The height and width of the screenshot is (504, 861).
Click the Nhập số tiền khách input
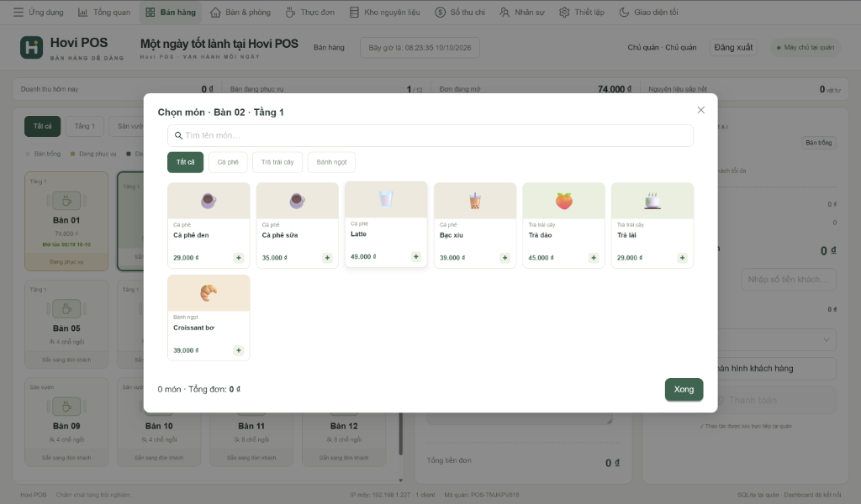coord(788,279)
